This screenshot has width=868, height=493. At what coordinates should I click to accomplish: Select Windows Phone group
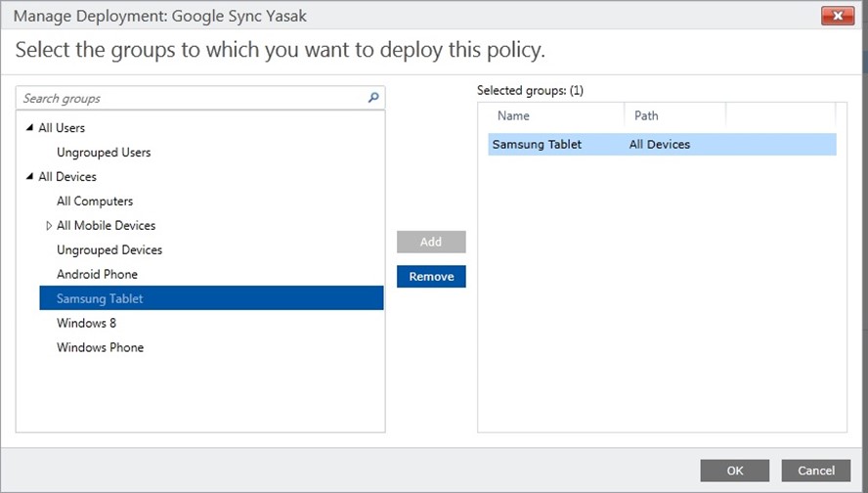coord(101,347)
